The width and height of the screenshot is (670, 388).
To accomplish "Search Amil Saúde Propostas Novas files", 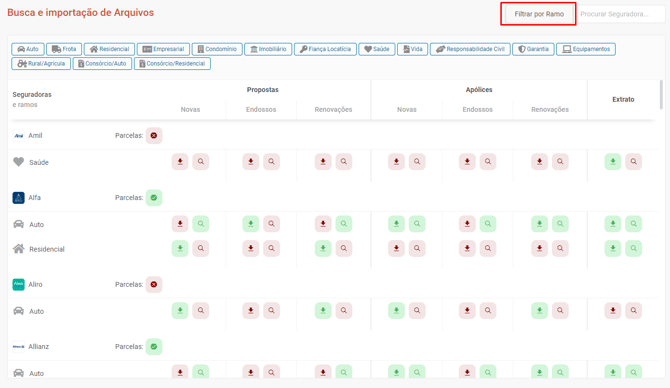I will tap(200, 162).
